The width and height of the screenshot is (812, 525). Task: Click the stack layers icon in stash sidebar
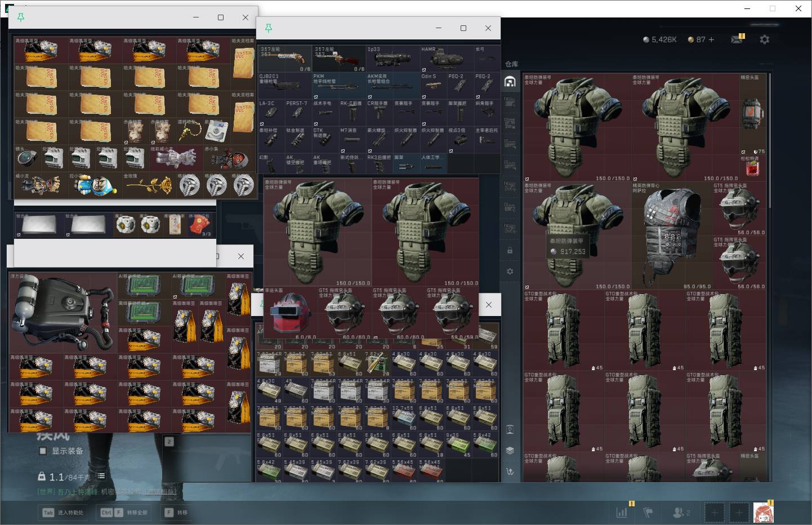click(x=510, y=450)
